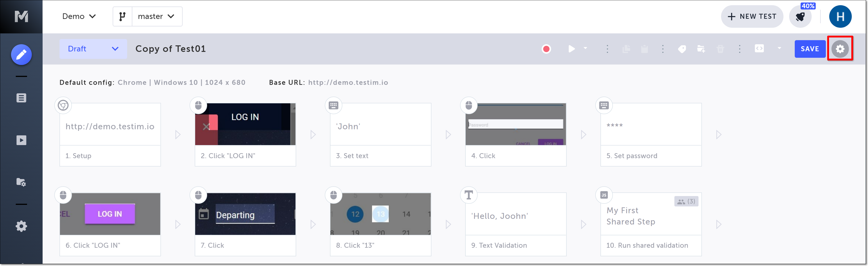Screen dimensions: 868x266
Task: Click the SAVE button
Action: pyautogui.click(x=809, y=49)
